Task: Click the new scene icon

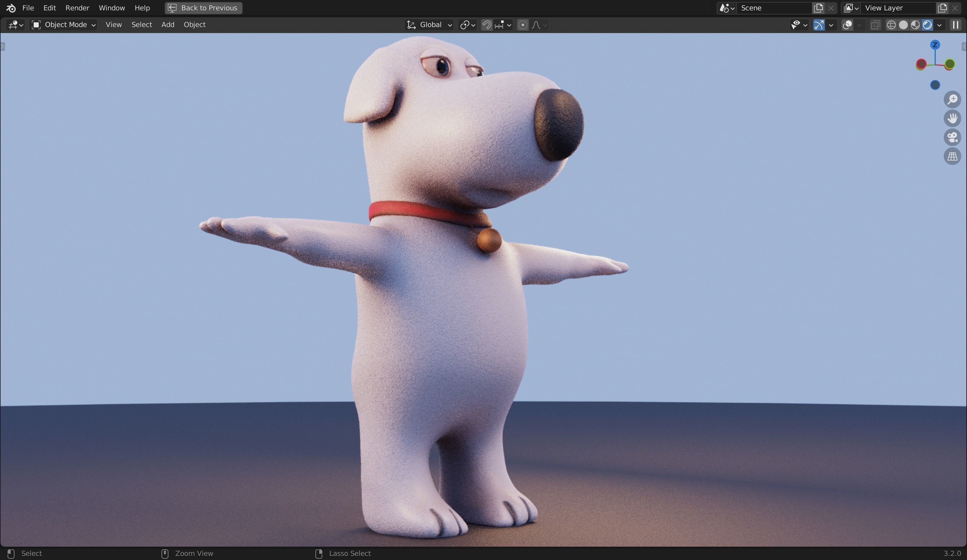Action: pos(818,8)
